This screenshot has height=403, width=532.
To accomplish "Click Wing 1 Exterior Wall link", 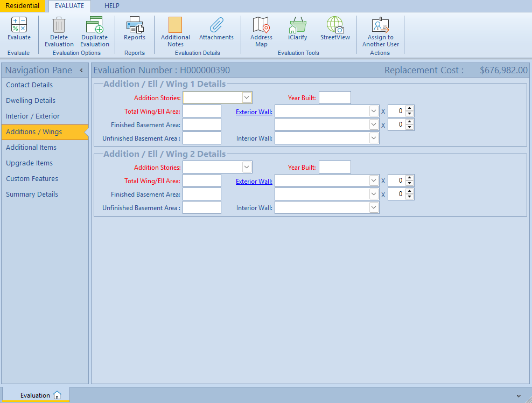I will click(x=254, y=112).
